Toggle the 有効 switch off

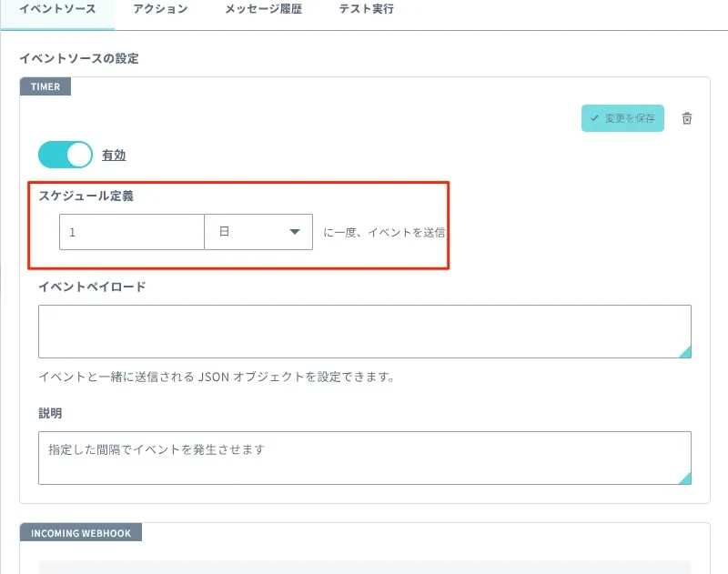tap(66, 155)
